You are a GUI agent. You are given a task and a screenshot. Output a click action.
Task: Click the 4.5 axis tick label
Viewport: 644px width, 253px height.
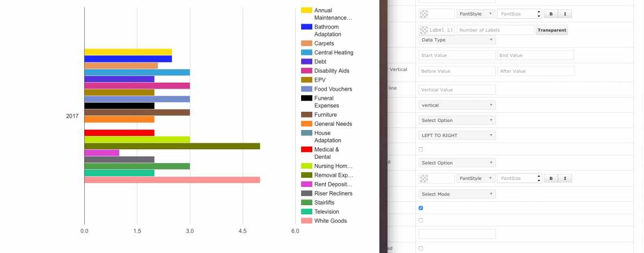click(x=243, y=231)
